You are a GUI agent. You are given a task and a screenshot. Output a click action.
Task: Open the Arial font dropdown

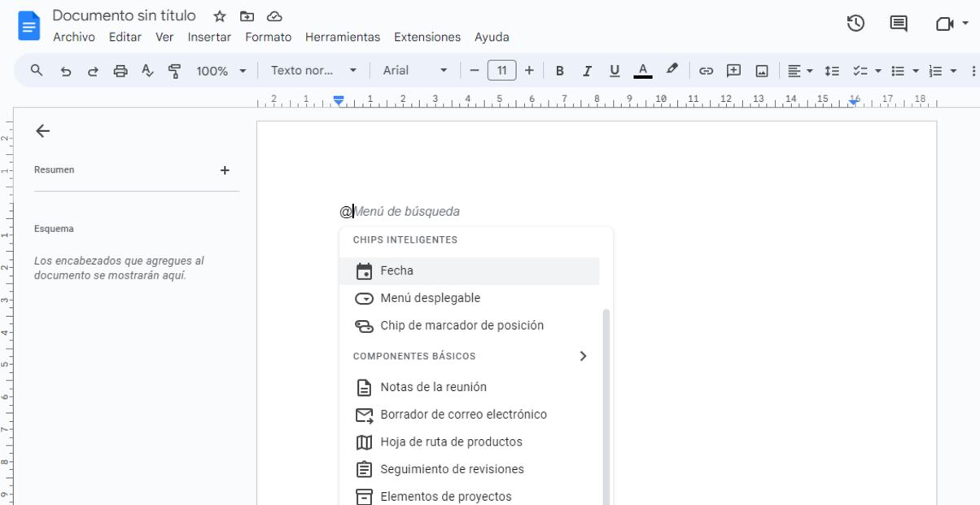coord(414,71)
